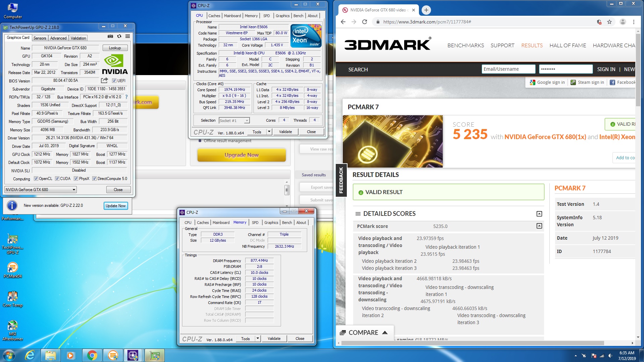Switch to the Advanced tab in GPU-Z
This screenshot has width=644, height=362.
tap(58, 38)
